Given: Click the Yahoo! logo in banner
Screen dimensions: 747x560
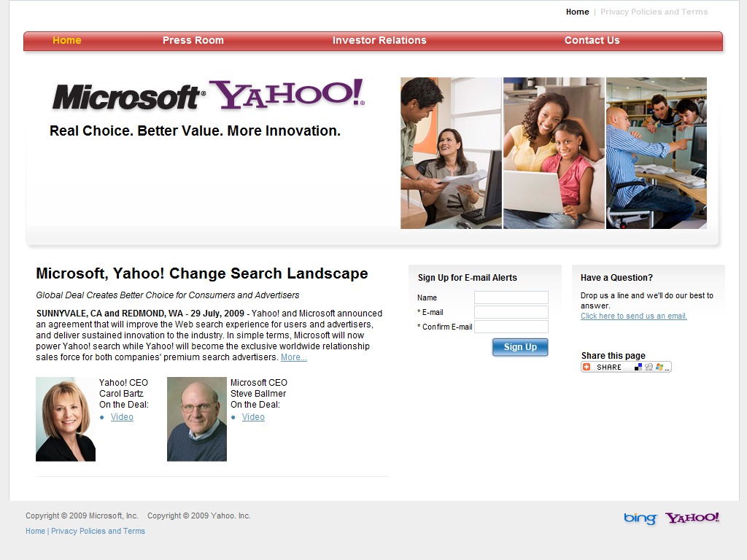Looking at the screenshot, I should pyautogui.click(x=287, y=94).
